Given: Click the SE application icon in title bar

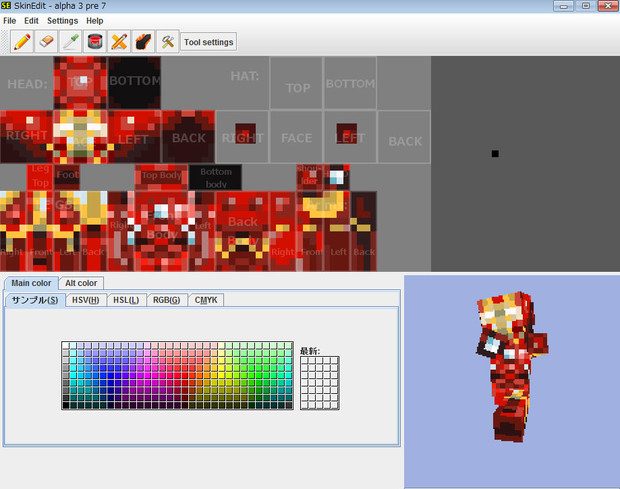Looking at the screenshot, I should pos(6,6).
